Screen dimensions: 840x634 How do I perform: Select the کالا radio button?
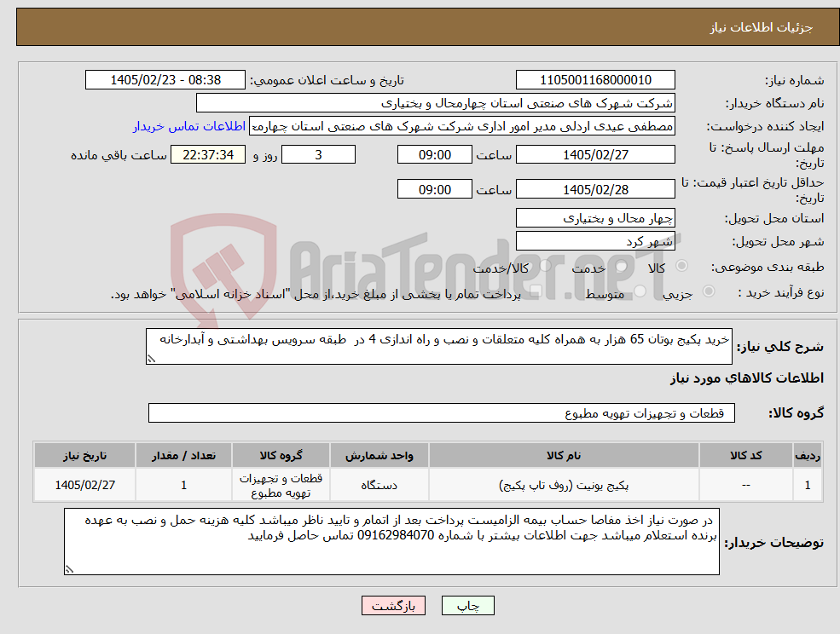pos(682,266)
